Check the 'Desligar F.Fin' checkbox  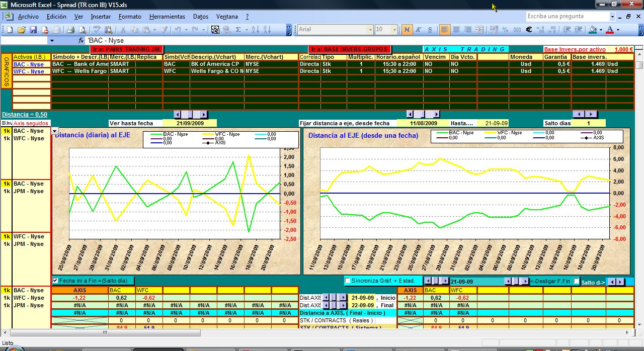coord(577,282)
